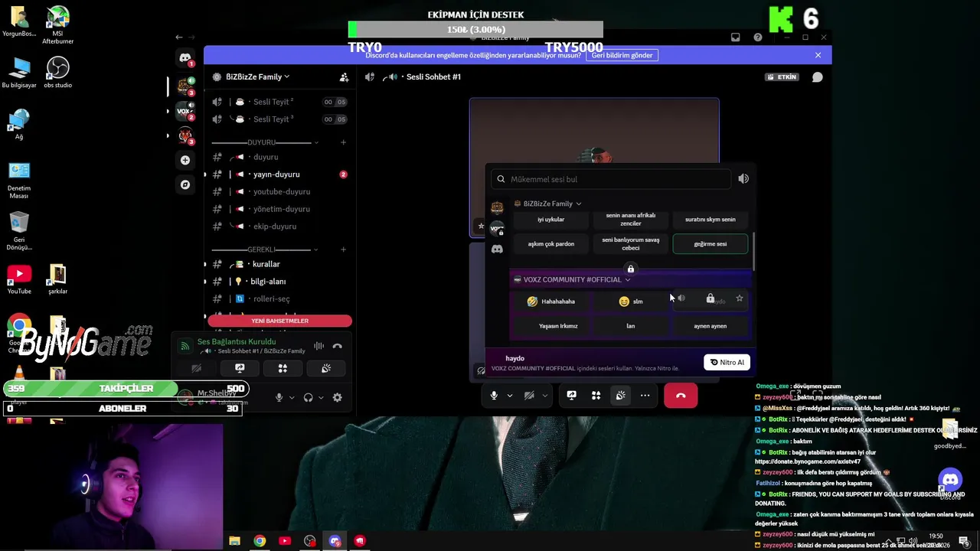The height and width of the screenshot is (551, 980).
Task: Select BiZBizZe Family icon in soundboard sidebar
Action: (497, 208)
